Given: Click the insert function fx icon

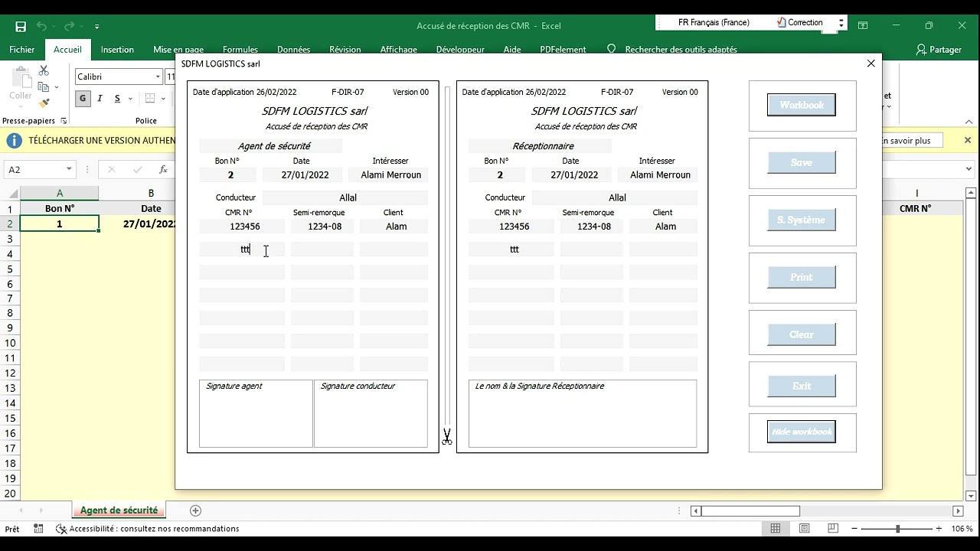Looking at the screenshot, I should pos(163,170).
